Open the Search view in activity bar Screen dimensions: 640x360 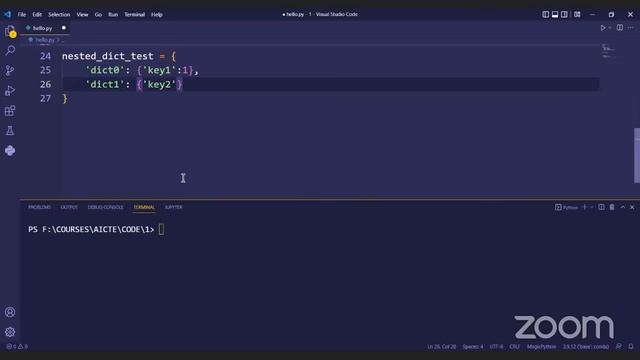(x=10, y=51)
